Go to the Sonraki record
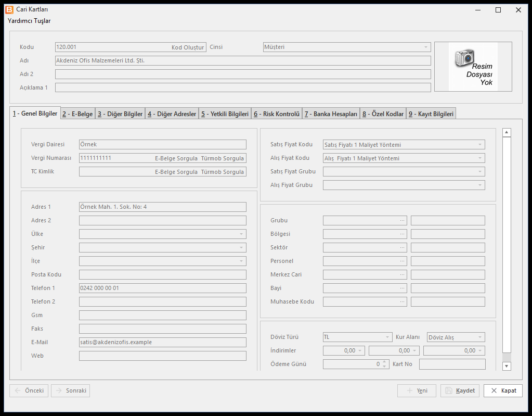The image size is (532, 416). click(x=71, y=390)
